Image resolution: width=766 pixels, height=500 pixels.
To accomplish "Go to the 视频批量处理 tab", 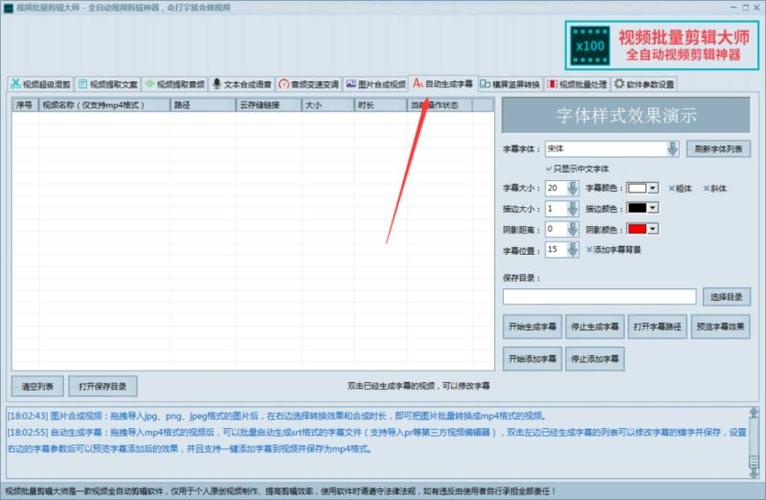I will click(577, 84).
